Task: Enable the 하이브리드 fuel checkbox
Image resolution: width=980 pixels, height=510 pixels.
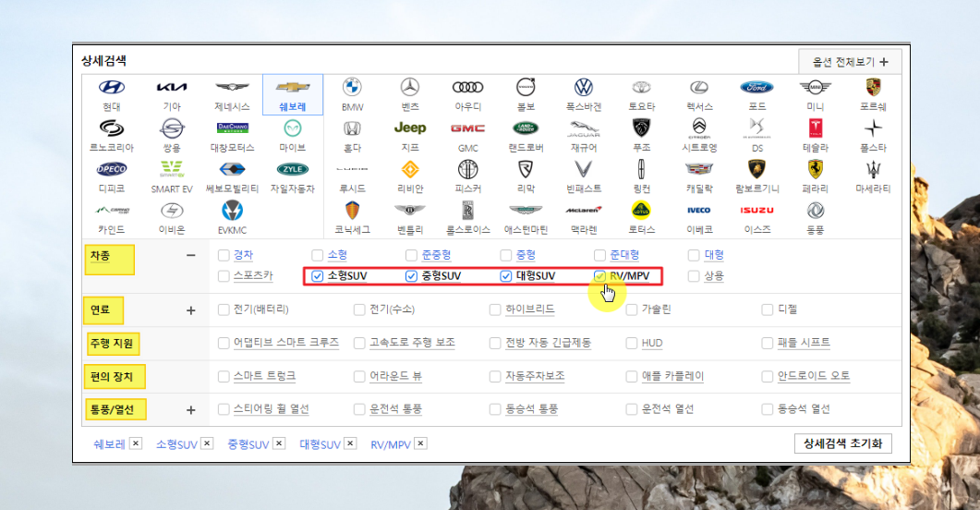Action: point(495,310)
